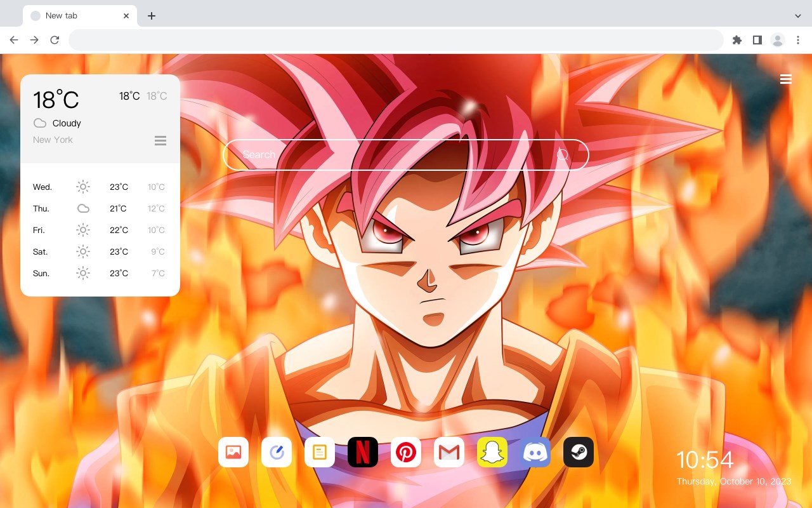
Task: Toggle the browser side panel
Action: click(x=757, y=40)
